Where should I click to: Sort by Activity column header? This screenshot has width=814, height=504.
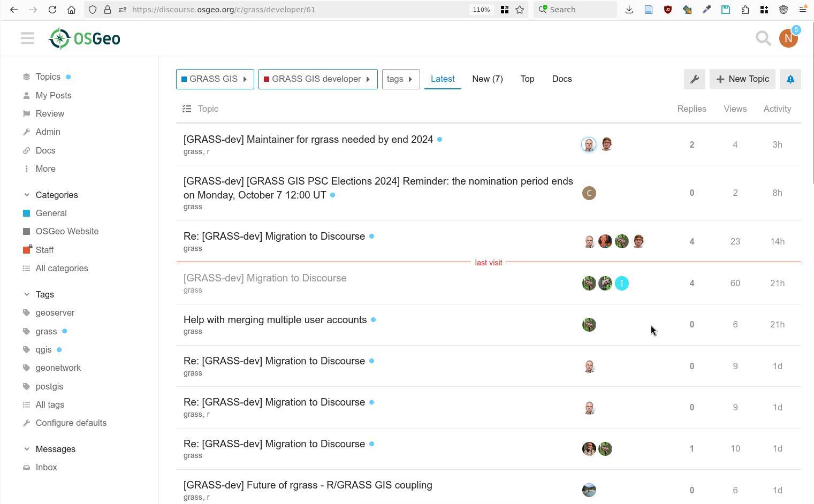(x=777, y=109)
